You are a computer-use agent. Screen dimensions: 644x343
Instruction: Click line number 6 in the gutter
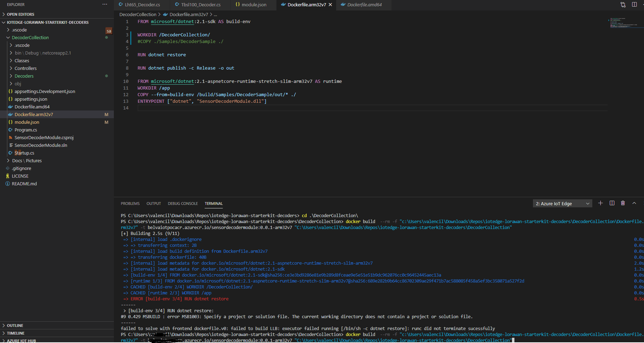tap(127, 55)
